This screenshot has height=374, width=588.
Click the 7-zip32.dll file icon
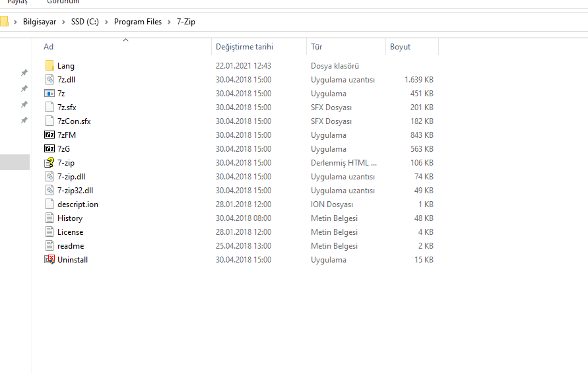pyautogui.click(x=49, y=191)
